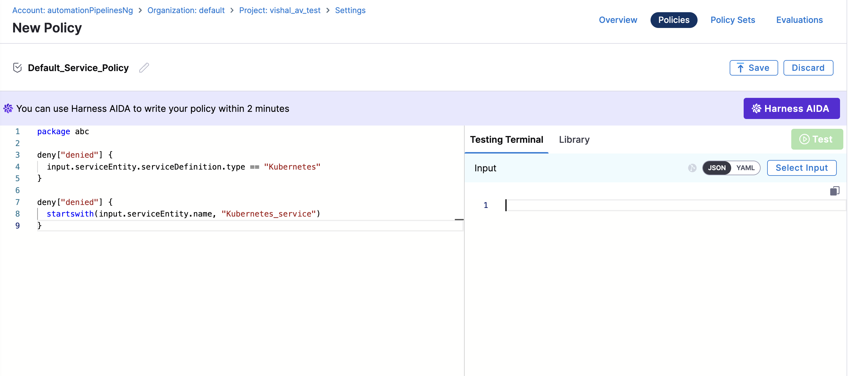Click the AIDA sparkle icon in banner
The height and width of the screenshot is (376, 868).
pos(8,109)
